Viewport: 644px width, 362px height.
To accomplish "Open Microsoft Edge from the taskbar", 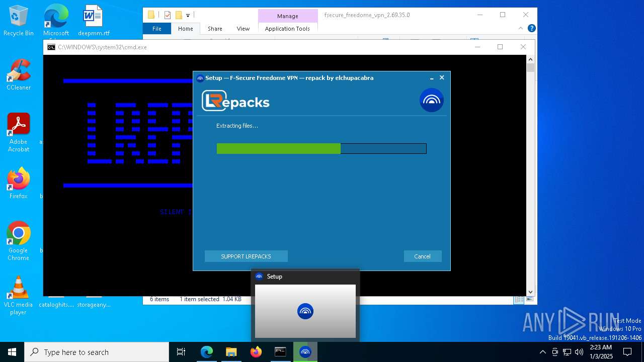I will click(207, 352).
